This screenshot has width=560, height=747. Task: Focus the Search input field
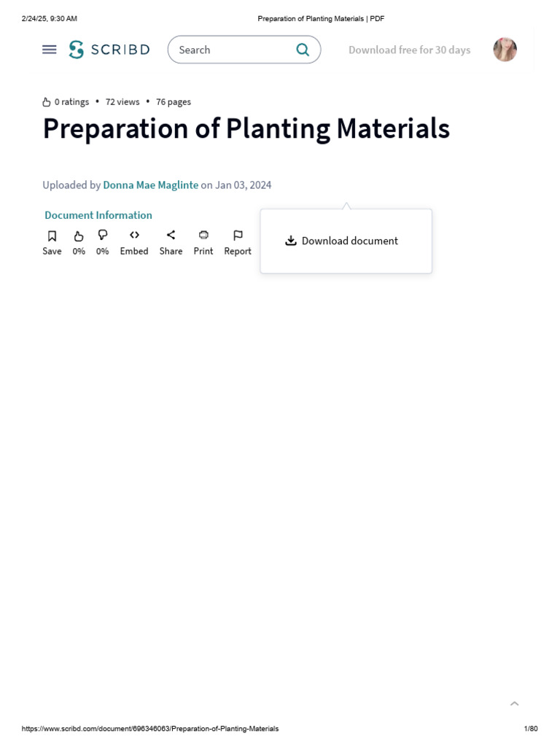233,50
